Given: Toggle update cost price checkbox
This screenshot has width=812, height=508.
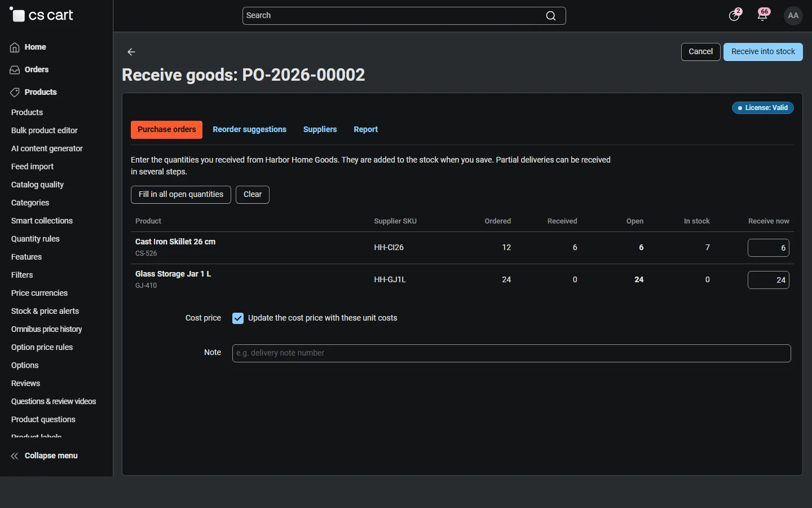Looking at the screenshot, I should point(238,318).
